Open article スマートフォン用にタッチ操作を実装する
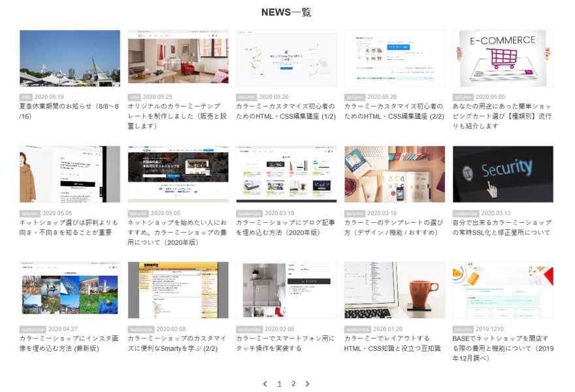 (286, 343)
